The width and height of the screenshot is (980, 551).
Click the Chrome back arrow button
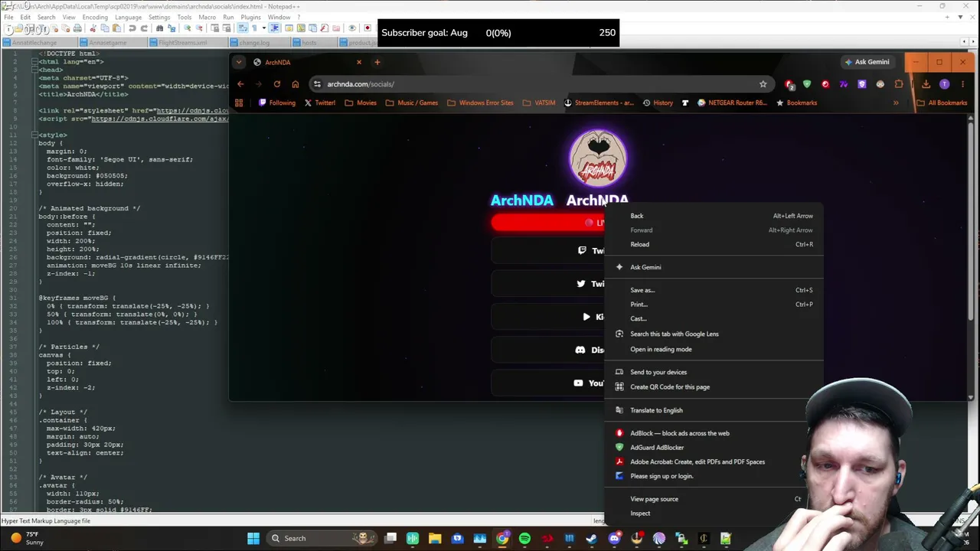pos(240,84)
